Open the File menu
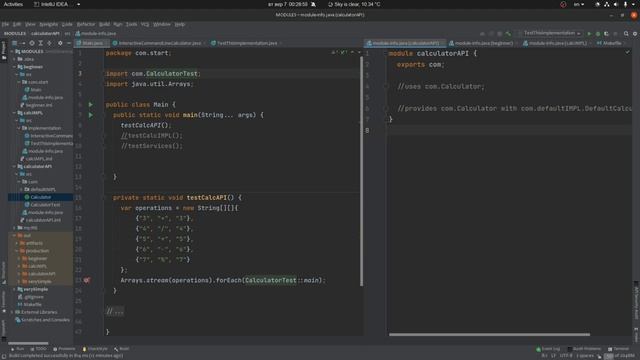This screenshot has height=360, width=640. pos(5,24)
